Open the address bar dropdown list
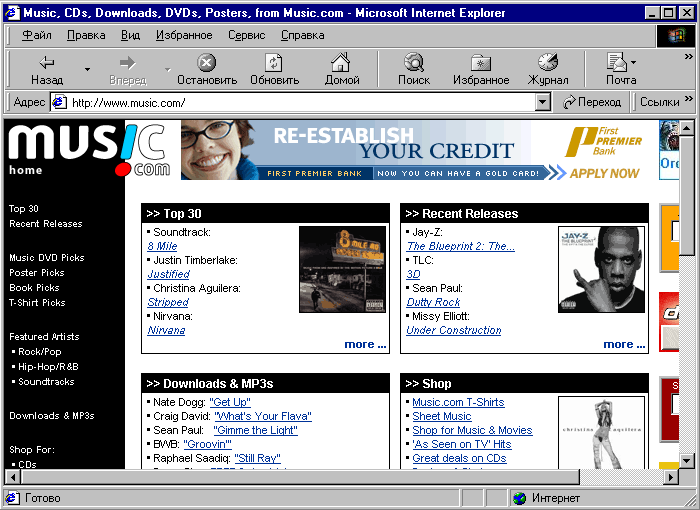Screen dimensions: 700x510 click(542, 102)
